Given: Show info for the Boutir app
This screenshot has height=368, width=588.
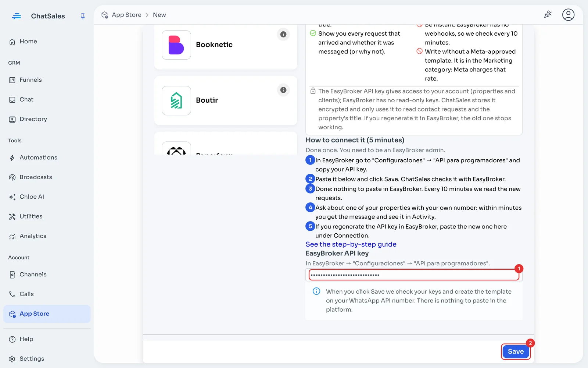Looking at the screenshot, I should (283, 90).
